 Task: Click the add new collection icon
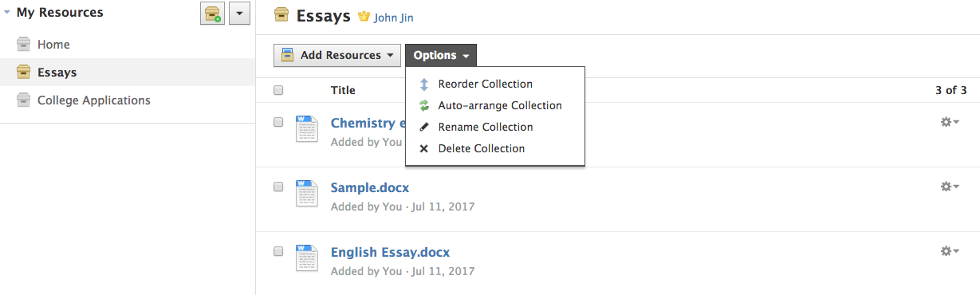coord(212,14)
